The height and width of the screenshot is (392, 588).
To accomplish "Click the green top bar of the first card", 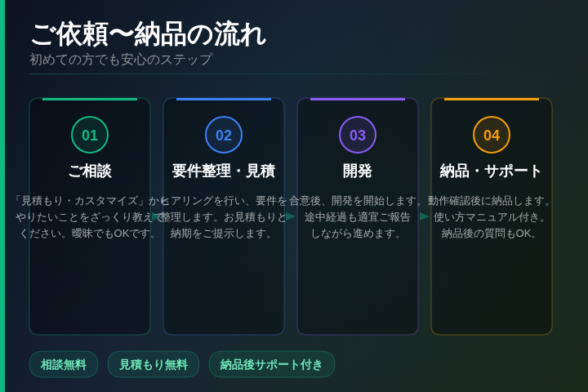I will pos(90,99).
